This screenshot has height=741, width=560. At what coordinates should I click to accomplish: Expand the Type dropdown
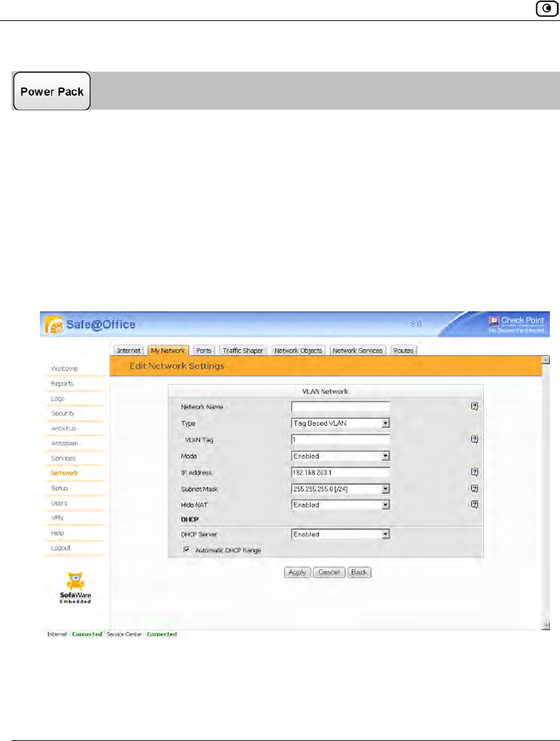(x=386, y=424)
